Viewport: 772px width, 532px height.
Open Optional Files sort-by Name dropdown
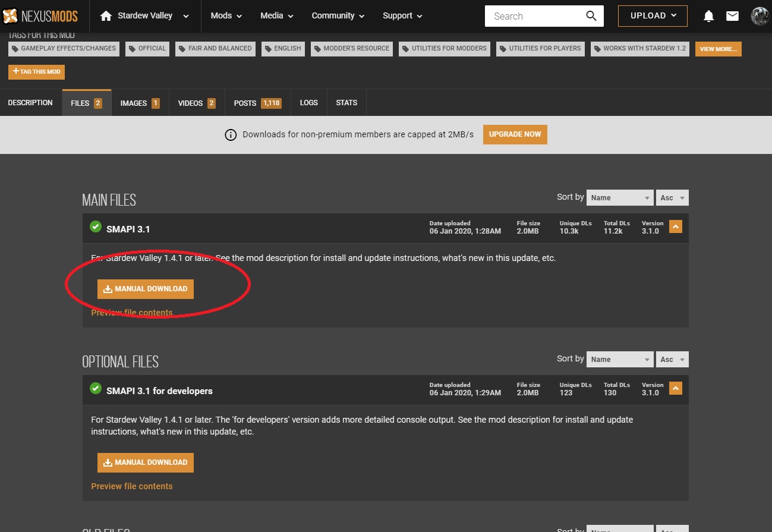click(x=620, y=360)
